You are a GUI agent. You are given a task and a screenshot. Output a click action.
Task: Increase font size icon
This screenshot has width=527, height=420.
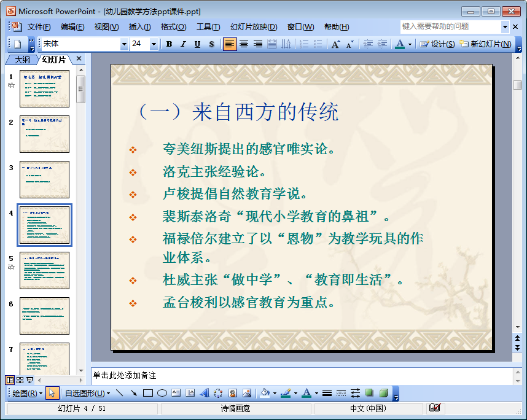335,44
